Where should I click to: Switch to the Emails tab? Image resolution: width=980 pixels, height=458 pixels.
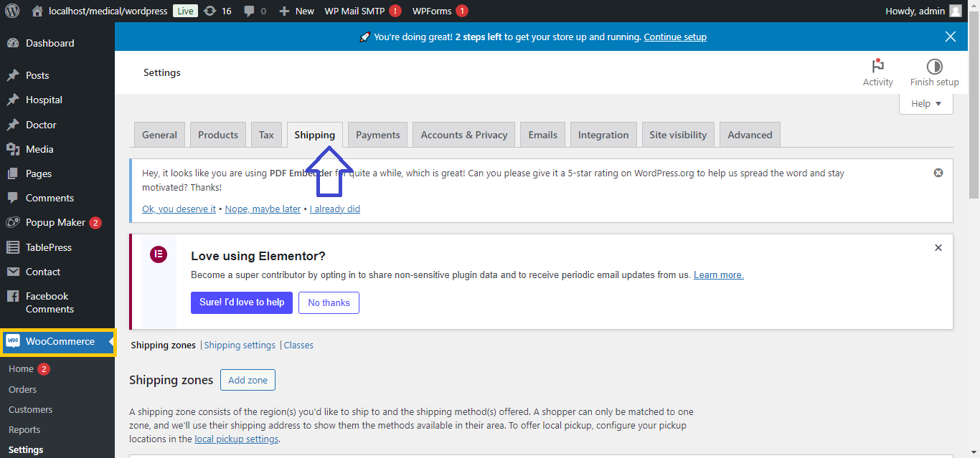(x=543, y=135)
